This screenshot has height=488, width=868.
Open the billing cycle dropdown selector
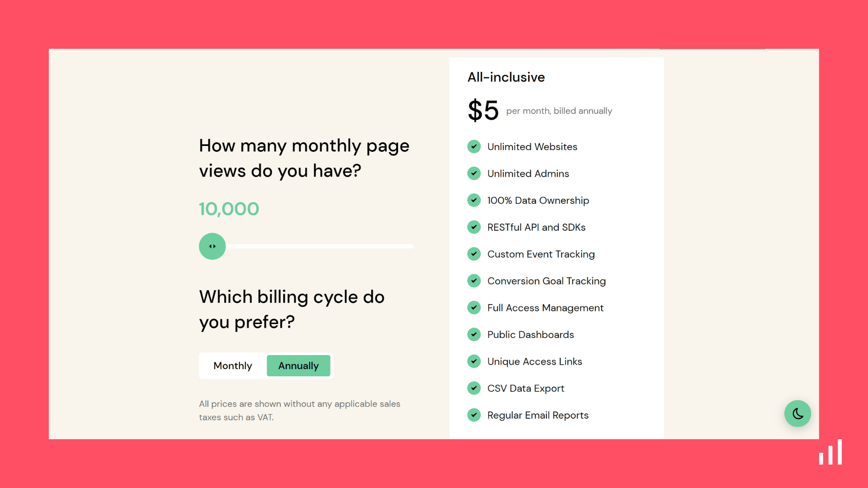coord(298,365)
